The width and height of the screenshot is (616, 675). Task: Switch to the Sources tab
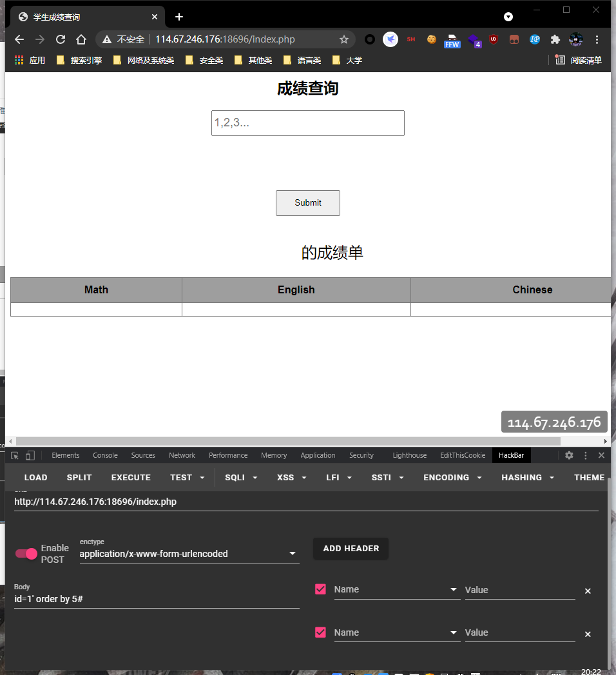[x=143, y=455]
